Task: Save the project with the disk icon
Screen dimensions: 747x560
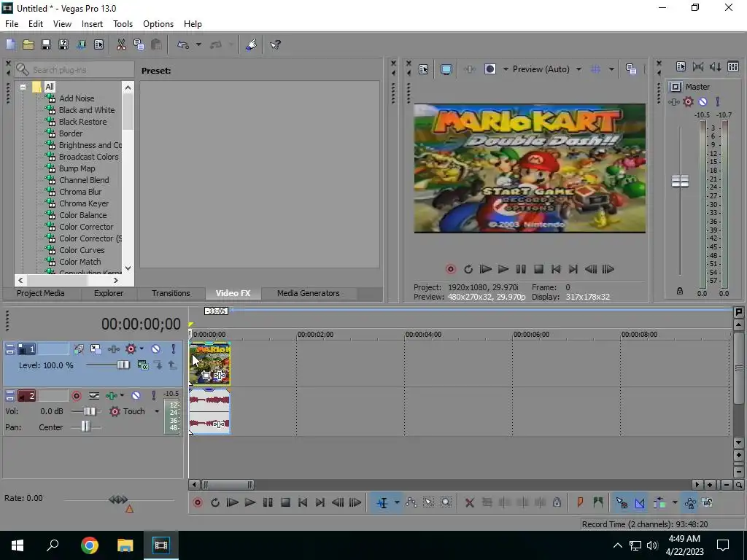Action: [x=46, y=44]
